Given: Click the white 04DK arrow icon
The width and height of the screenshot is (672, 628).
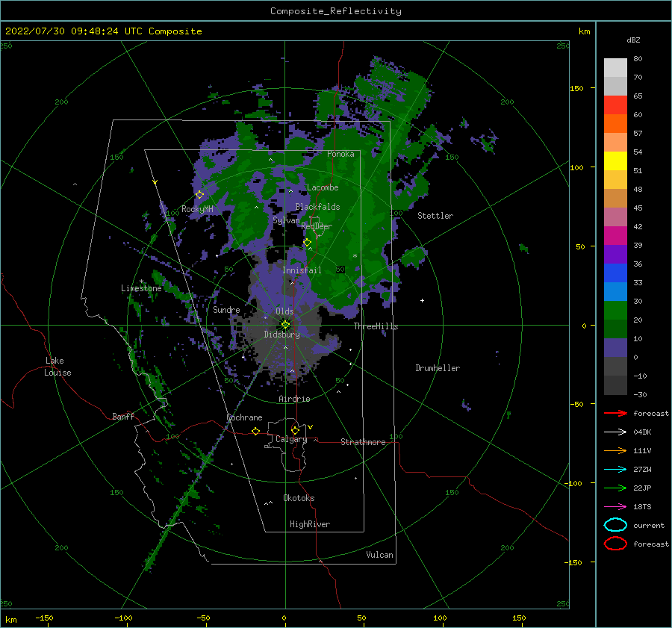Looking at the screenshot, I should coord(615,432).
